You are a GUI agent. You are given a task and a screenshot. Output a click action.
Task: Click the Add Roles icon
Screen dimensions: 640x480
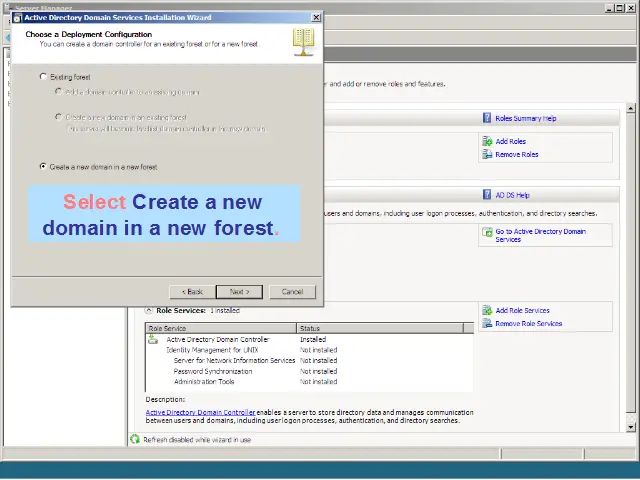click(487, 141)
